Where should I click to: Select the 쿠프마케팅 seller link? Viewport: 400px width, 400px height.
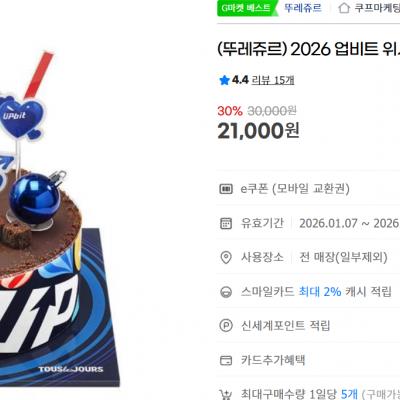point(377,8)
